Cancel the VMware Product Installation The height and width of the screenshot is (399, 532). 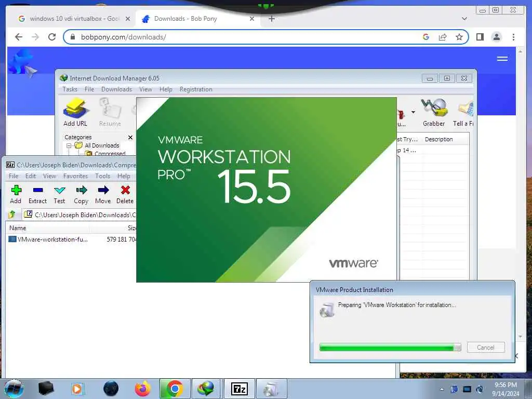click(486, 347)
